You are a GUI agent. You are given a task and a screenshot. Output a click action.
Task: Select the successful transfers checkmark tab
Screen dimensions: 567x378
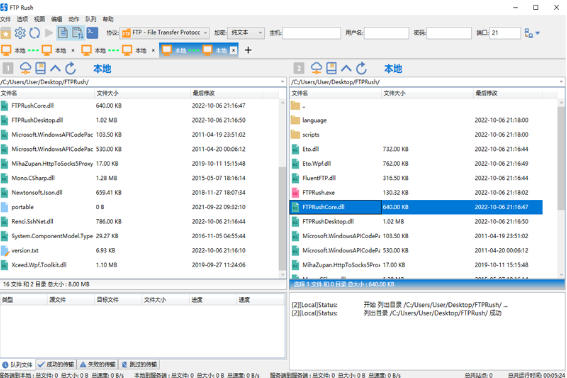[x=56, y=364]
